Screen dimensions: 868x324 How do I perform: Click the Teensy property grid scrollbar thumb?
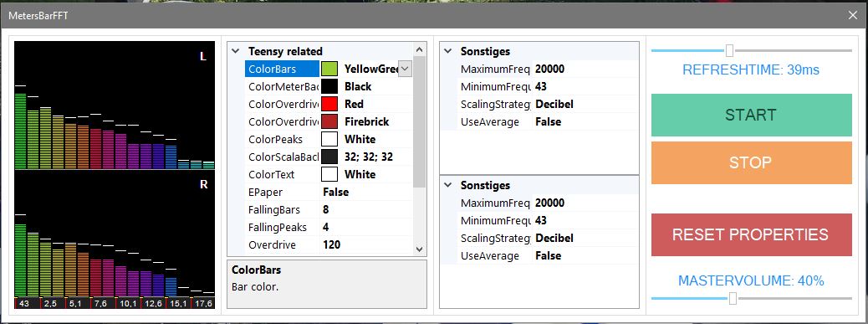(x=419, y=121)
